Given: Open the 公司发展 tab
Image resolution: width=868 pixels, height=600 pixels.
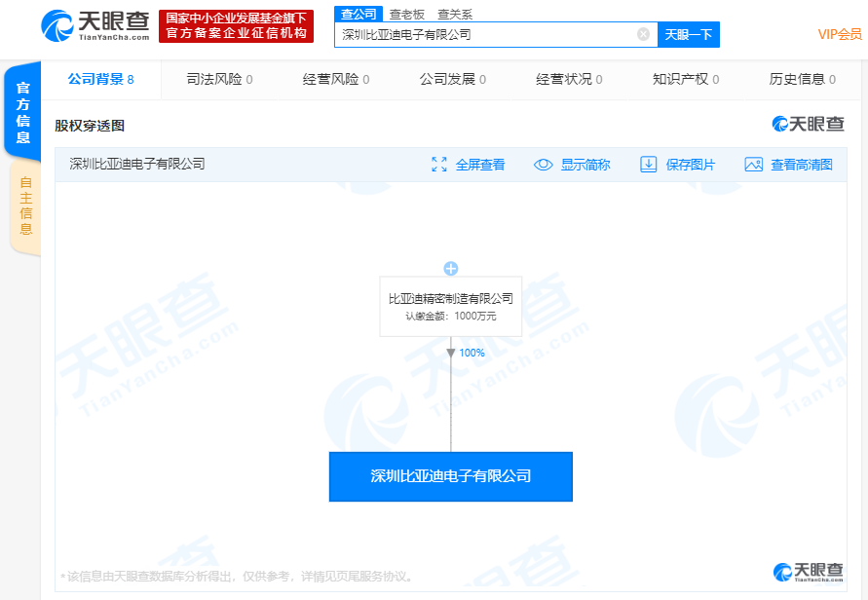Looking at the screenshot, I should (453, 79).
